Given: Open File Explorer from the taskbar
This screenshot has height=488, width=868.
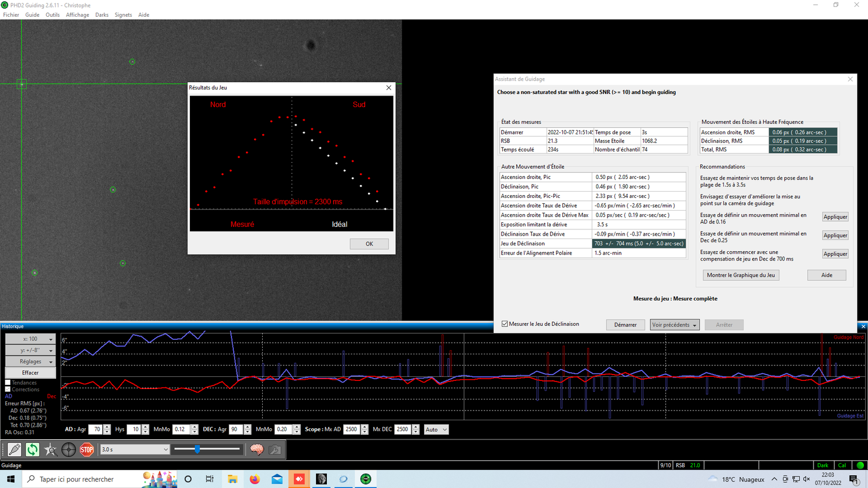Looking at the screenshot, I should click(x=232, y=479).
